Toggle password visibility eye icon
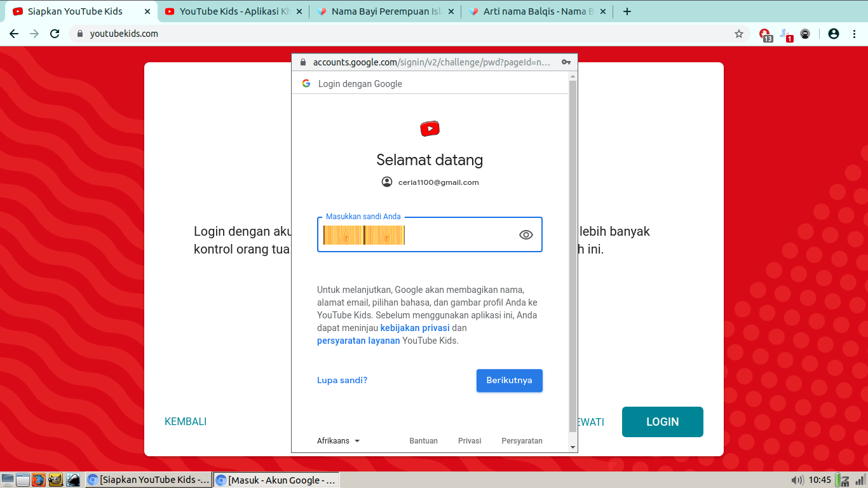Image resolution: width=868 pixels, height=488 pixels. click(x=526, y=234)
